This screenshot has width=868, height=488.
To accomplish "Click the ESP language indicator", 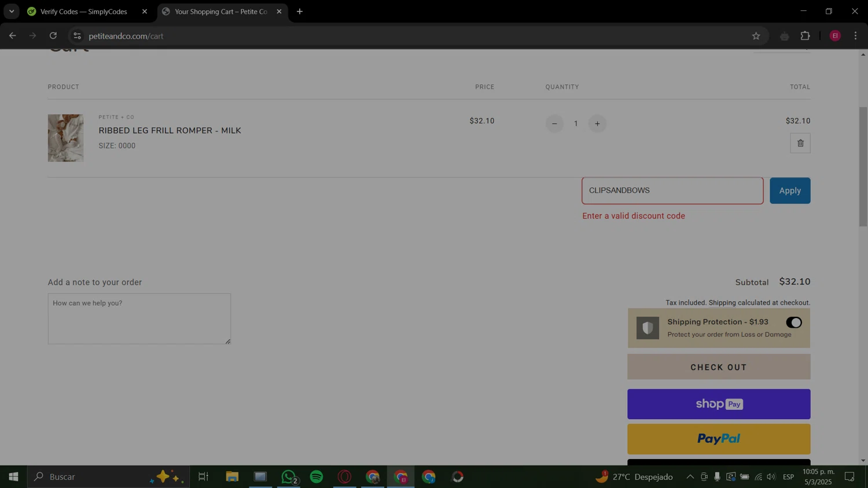I will coord(788,477).
